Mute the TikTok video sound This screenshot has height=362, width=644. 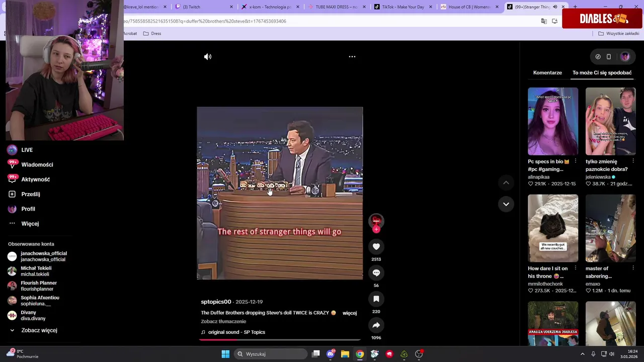point(208,57)
